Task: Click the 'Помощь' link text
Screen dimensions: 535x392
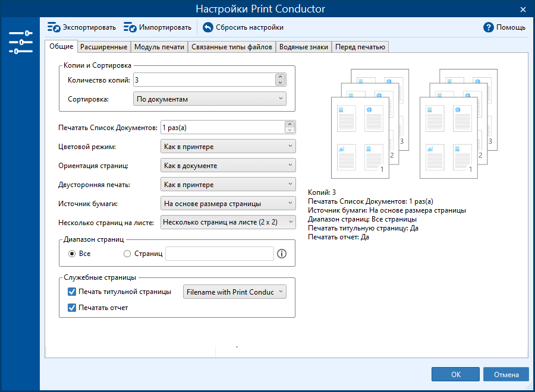Action: point(511,27)
